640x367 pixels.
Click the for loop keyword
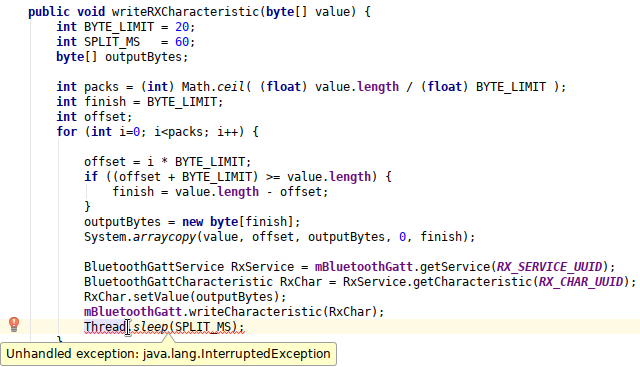click(x=67, y=132)
